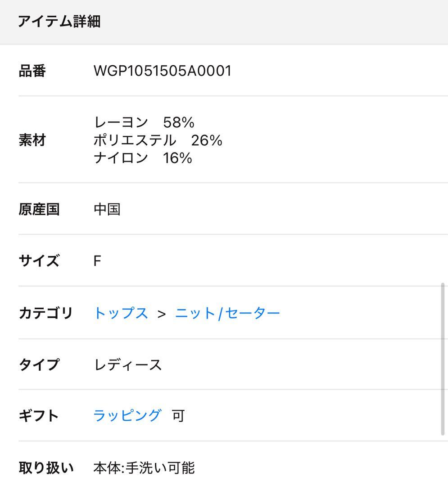Open the ニット/セーター category link

[x=227, y=313]
